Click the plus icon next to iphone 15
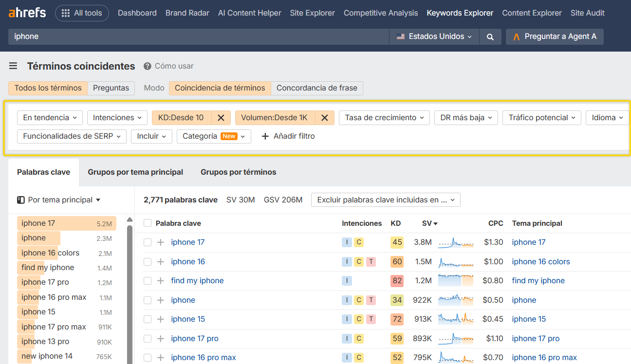The image size is (631, 364). click(x=161, y=319)
